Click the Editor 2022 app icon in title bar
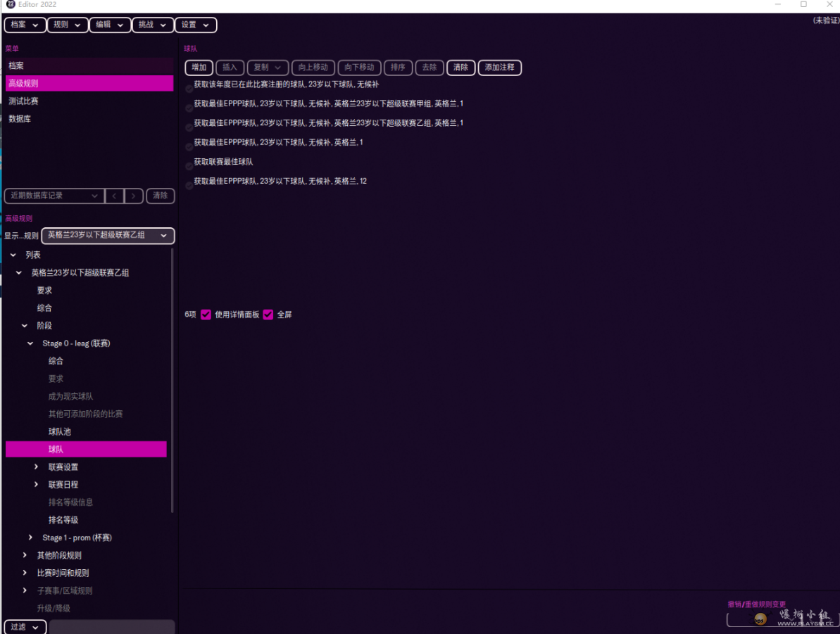This screenshot has height=634, width=840. point(10,4)
